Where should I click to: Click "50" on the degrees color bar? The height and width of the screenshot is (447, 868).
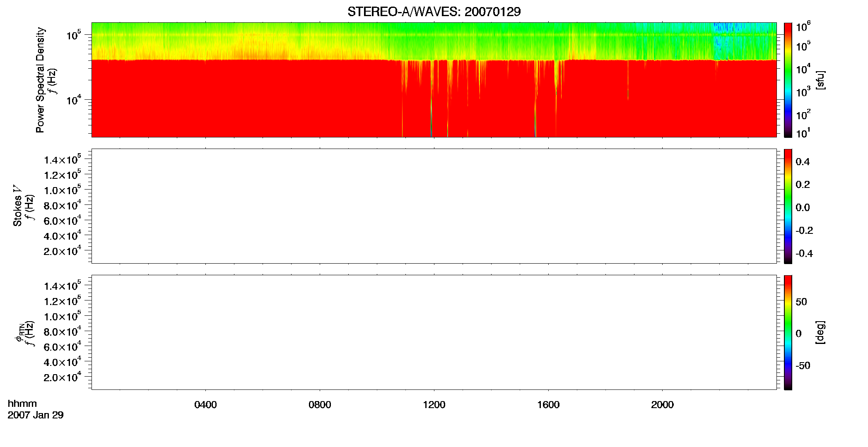click(x=801, y=302)
